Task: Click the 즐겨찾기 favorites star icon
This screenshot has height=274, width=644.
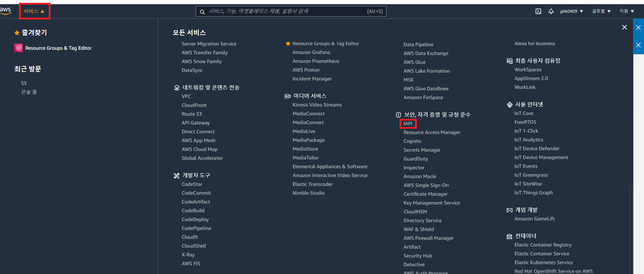Action: [x=17, y=33]
